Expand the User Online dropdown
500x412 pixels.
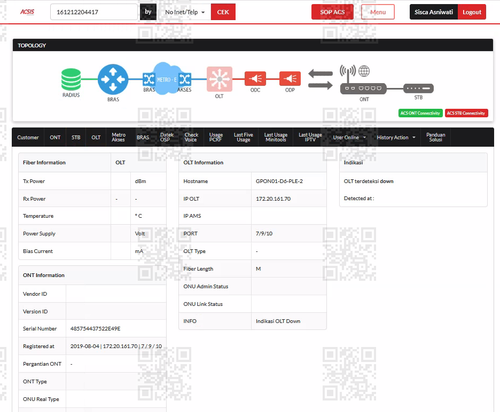point(349,137)
